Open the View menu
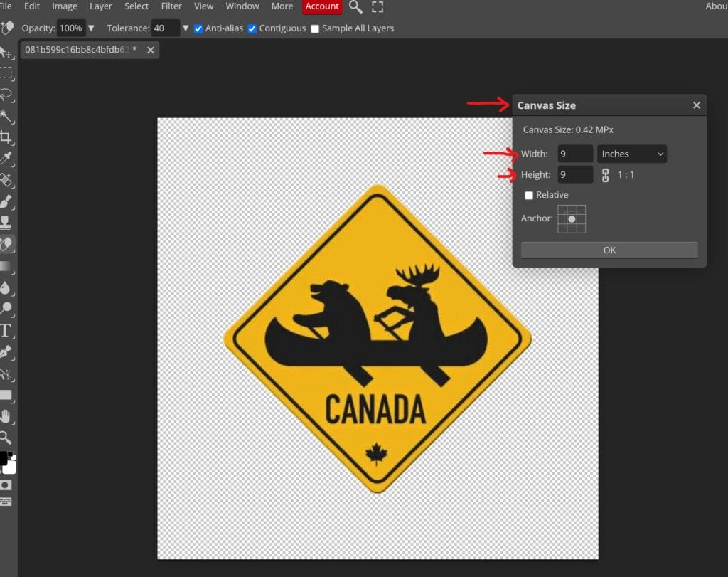Viewport: 728px width, 577px height. (x=203, y=6)
